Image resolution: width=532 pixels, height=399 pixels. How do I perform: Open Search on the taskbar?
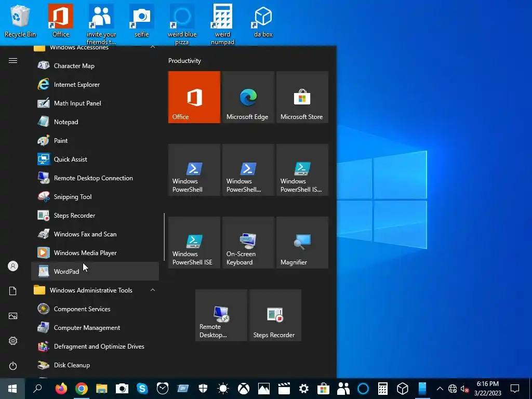37,389
